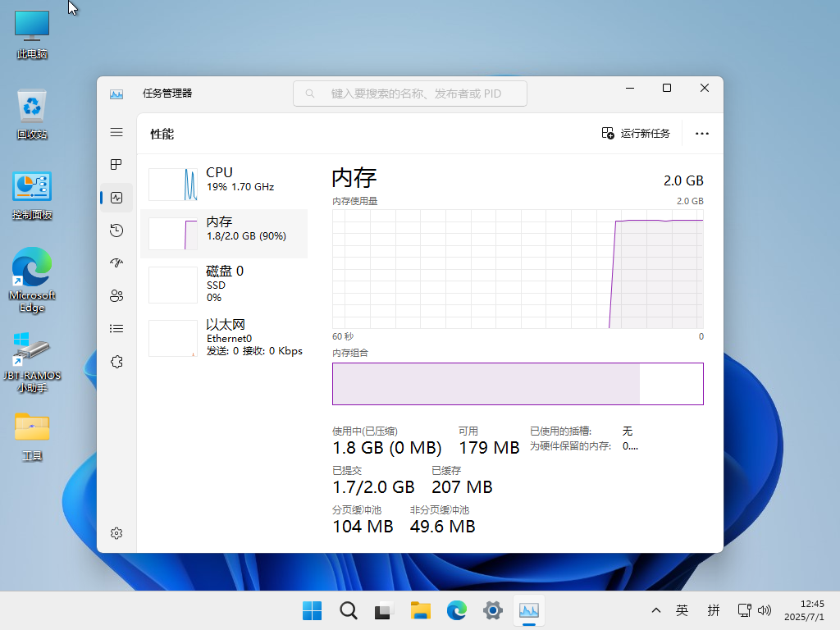This screenshot has width=840, height=630.
Task: Open Task Manager settings gear
Action: click(116, 533)
